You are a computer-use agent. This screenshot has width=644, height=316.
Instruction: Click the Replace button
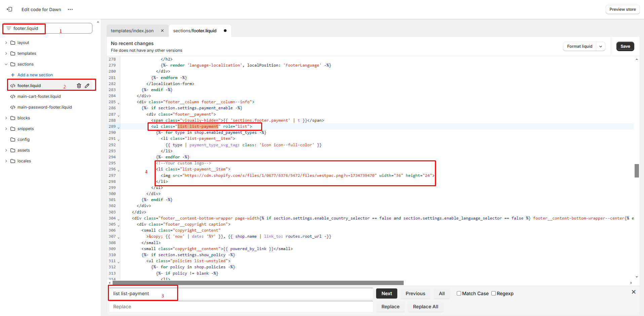[x=391, y=307]
